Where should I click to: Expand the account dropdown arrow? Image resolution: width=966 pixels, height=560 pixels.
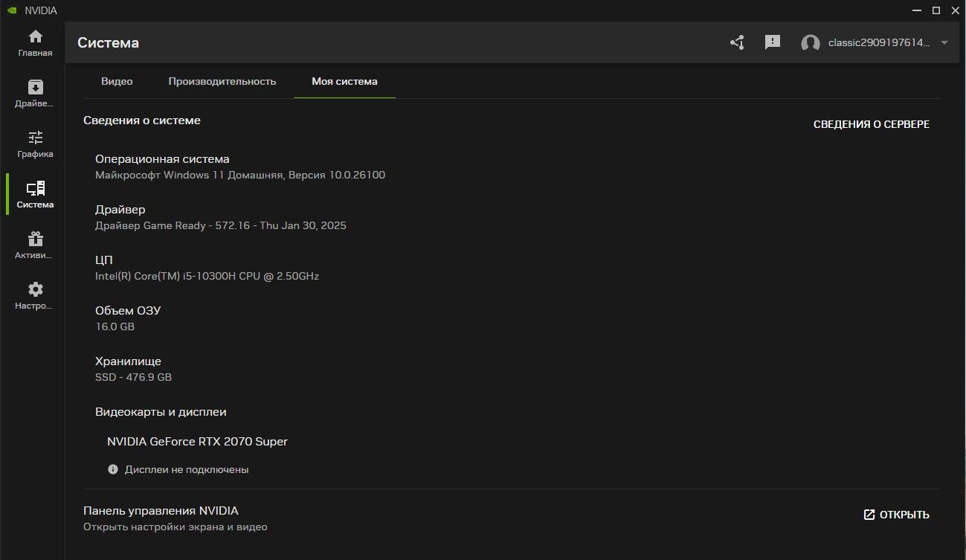[x=944, y=42]
